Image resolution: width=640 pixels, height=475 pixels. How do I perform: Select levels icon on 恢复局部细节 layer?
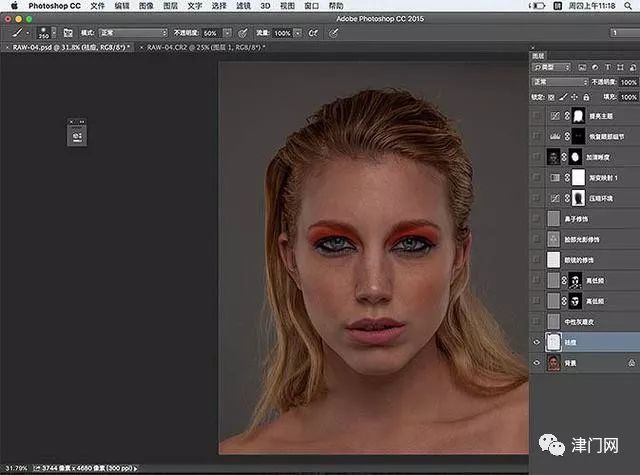tap(555, 136)
